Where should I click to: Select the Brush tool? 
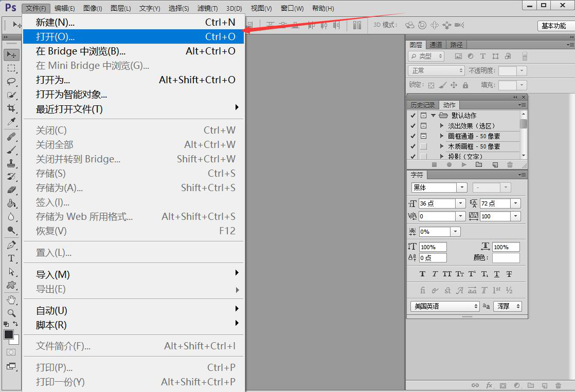tap(11, 150)
